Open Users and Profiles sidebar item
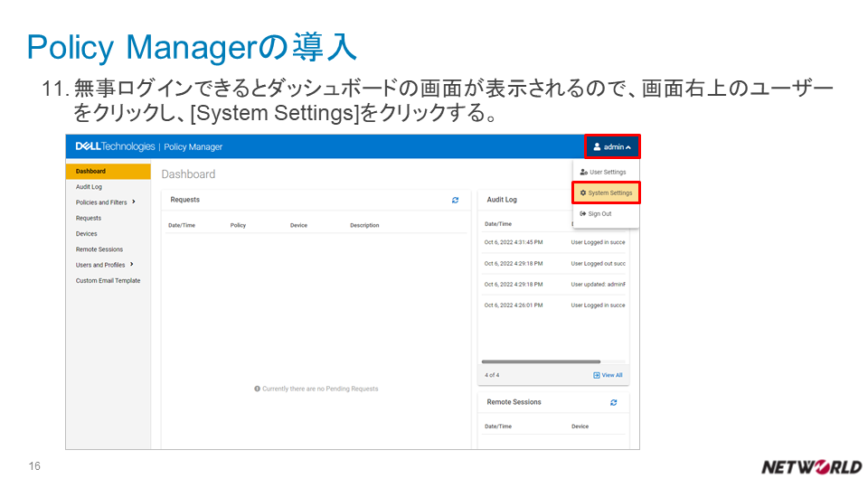 point(100,265)
